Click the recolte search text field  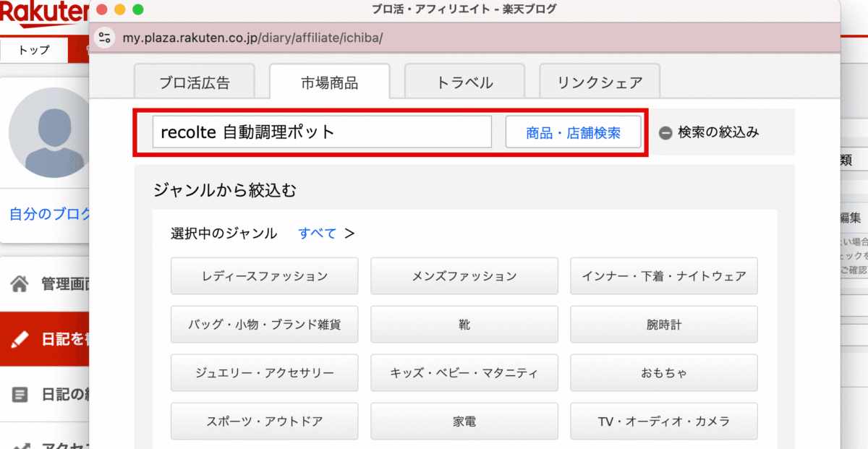tap(322, 132)
